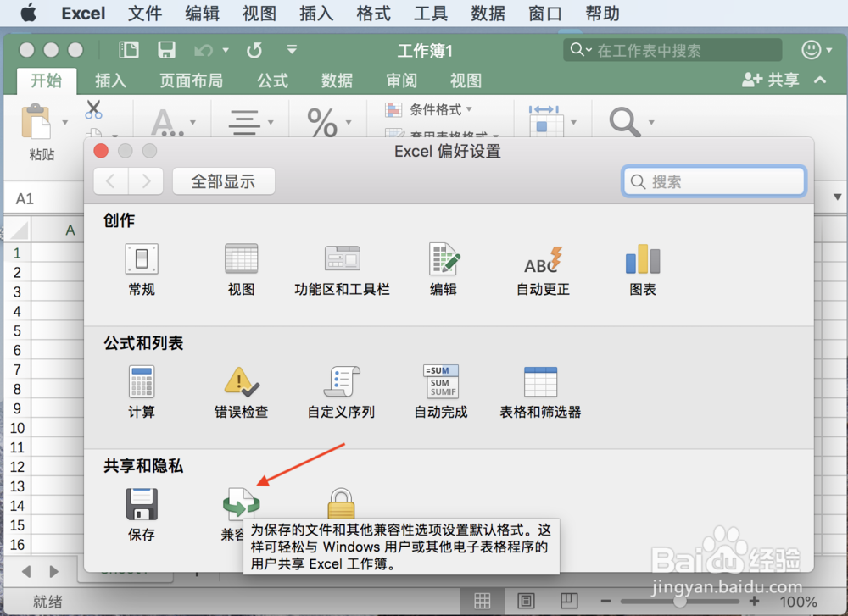
Task: Click the workbook template icon in title bar
Action: coord(129,50)
